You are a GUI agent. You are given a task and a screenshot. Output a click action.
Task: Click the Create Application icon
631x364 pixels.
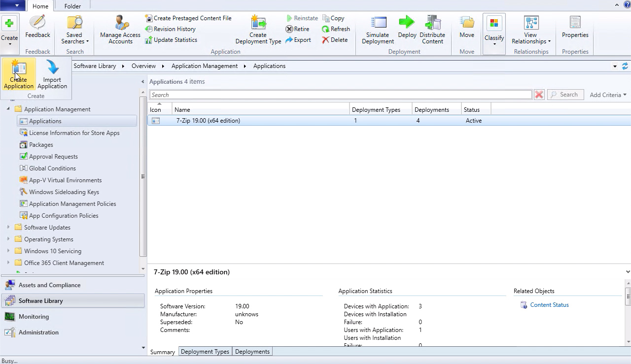click(19, 74)
